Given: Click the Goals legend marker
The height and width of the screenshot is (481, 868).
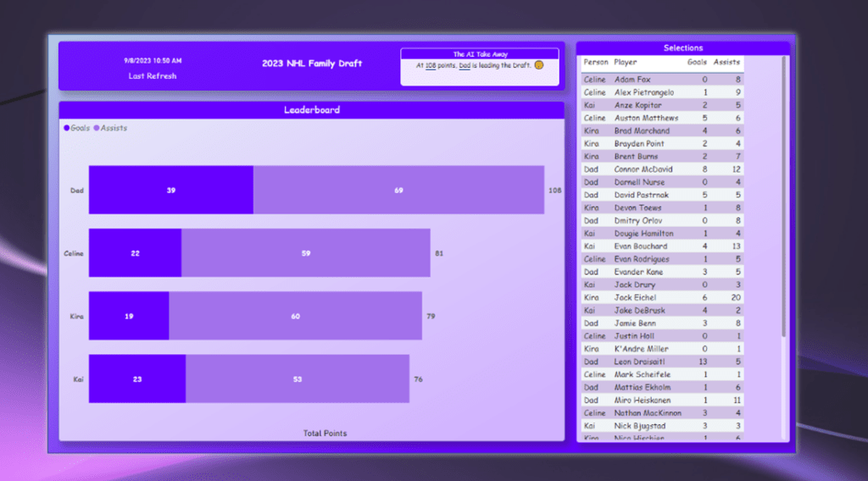Looking at the screenshot, I should (x=66, y=128).
